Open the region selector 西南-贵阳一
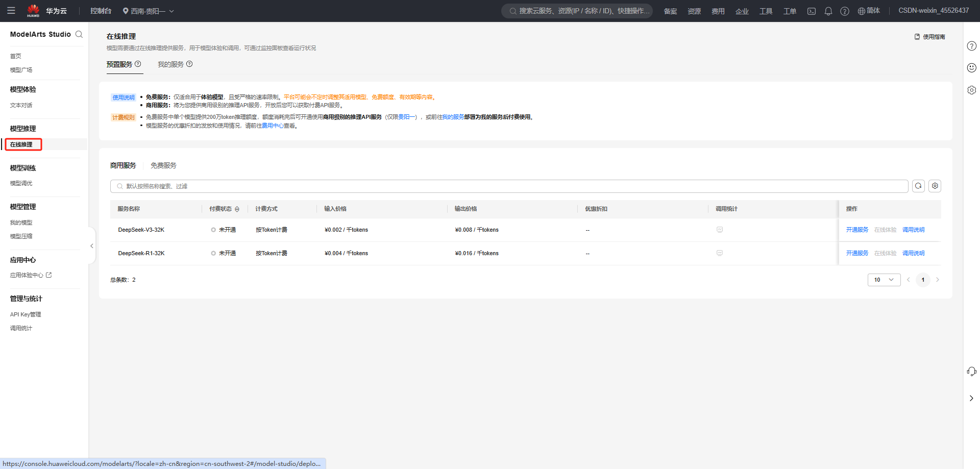The height and width of the screenshot is (469, 980). 149,11
